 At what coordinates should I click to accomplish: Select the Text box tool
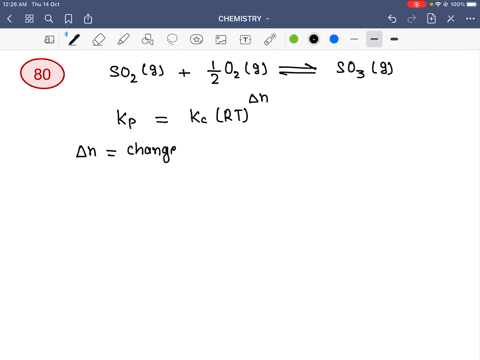pos(245,40)
